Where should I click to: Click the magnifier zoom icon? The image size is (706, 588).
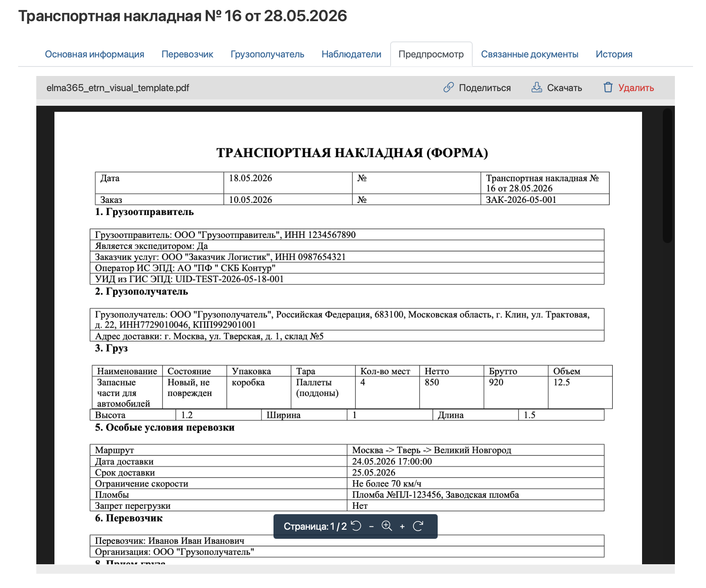387,526
